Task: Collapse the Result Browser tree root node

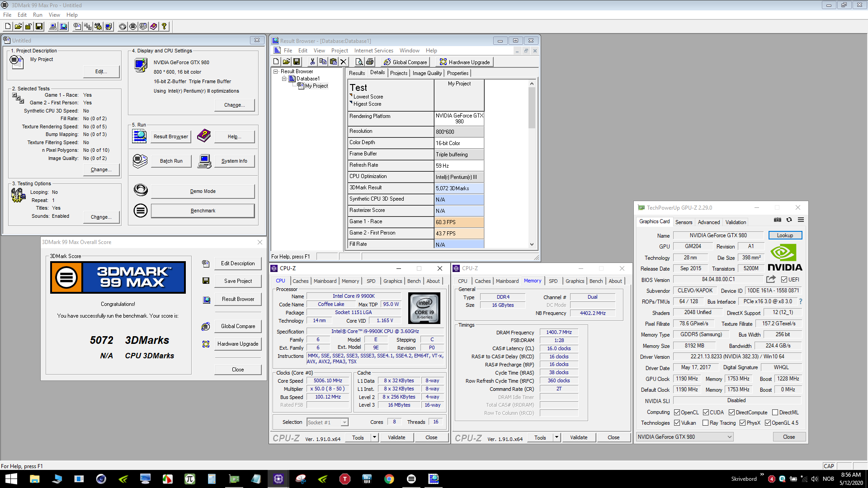Action: point(275,71)
